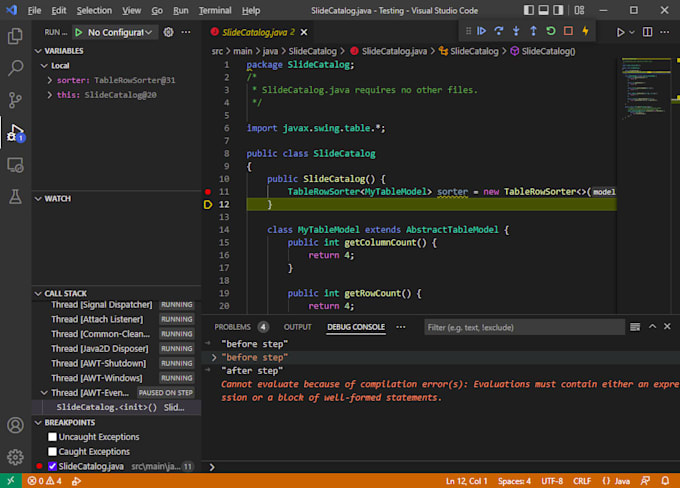
Task: Open editor more actions ellipsis
Action: click(665, 32)
